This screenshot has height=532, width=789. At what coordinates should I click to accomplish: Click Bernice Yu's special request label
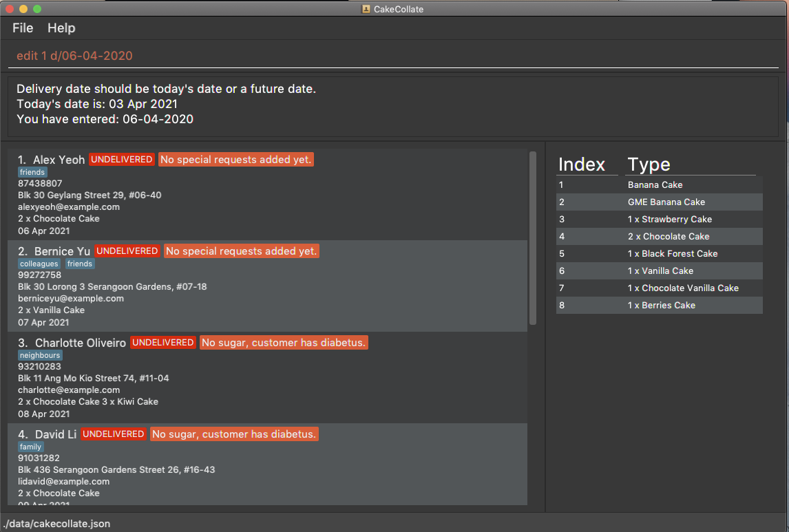coord(242,251)
